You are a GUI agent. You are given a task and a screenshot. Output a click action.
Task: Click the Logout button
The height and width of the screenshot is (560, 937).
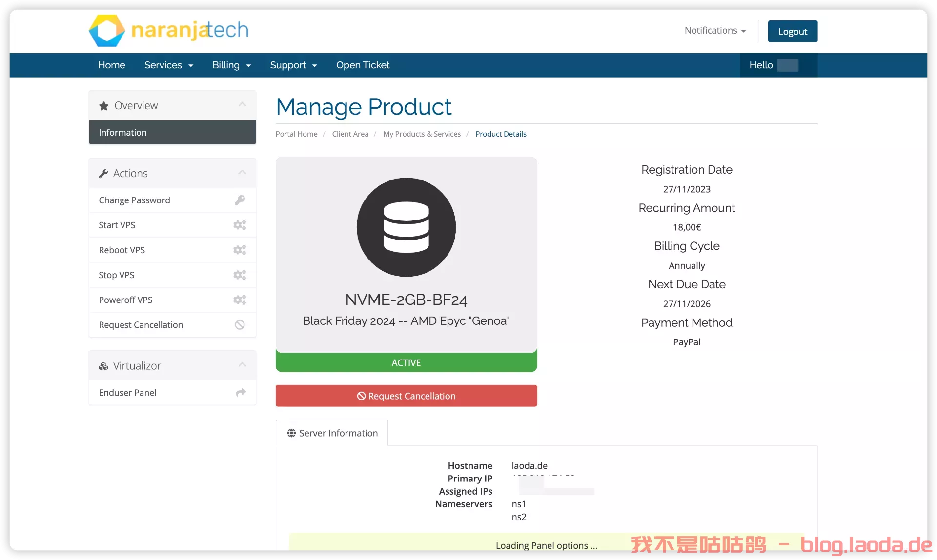793,31
